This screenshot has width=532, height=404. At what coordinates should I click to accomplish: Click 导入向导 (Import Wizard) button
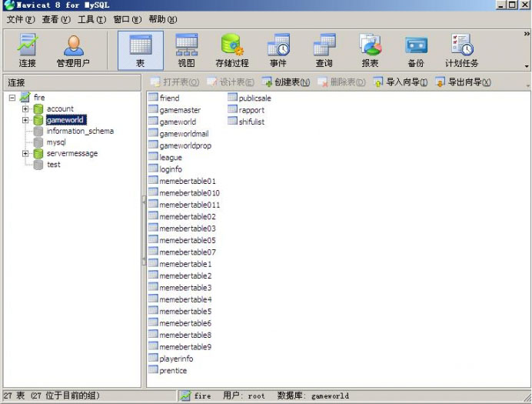401,82
